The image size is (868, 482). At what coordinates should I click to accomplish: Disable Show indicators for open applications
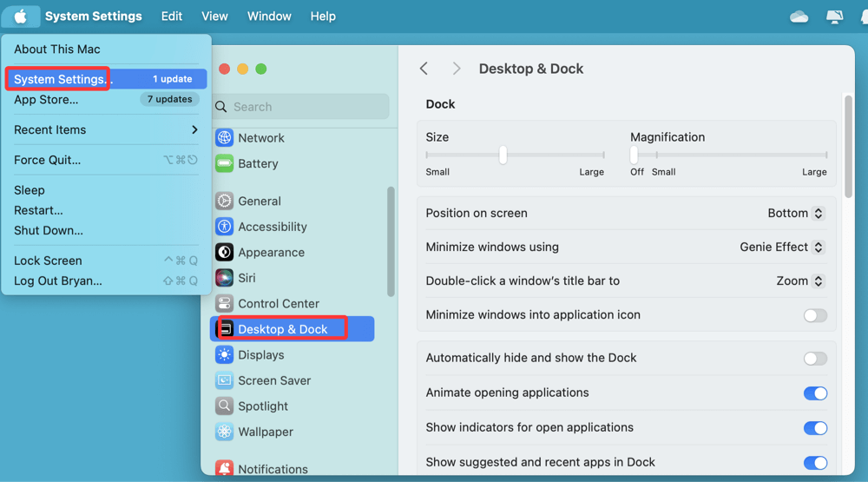[x=815, y=428]
